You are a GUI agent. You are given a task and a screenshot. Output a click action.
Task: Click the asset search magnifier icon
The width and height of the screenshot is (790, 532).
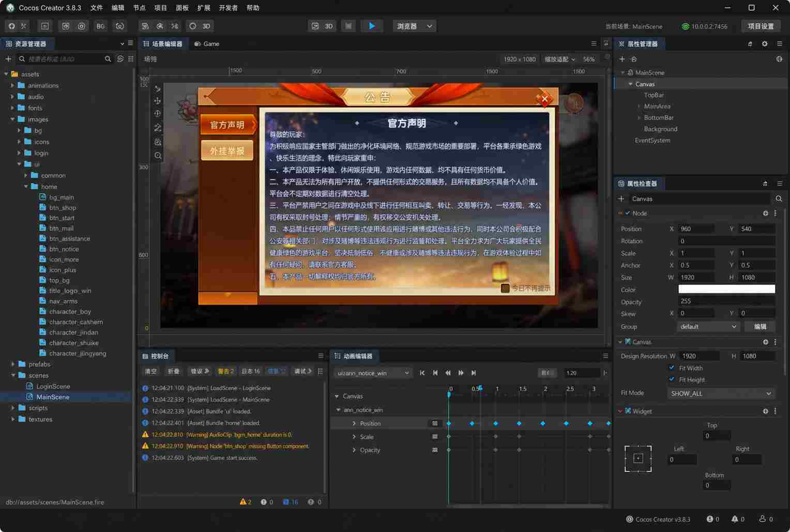click(x=108, y=59)
